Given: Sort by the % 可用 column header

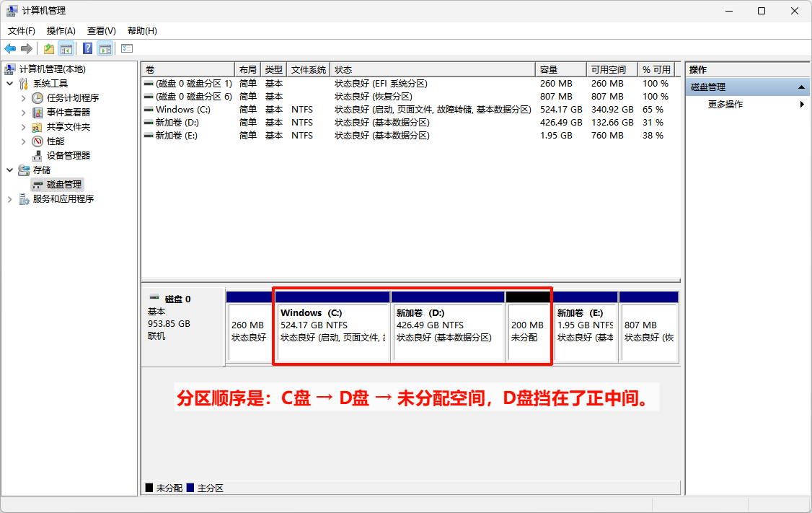Looking at the screenshot, I should [656, 69].
